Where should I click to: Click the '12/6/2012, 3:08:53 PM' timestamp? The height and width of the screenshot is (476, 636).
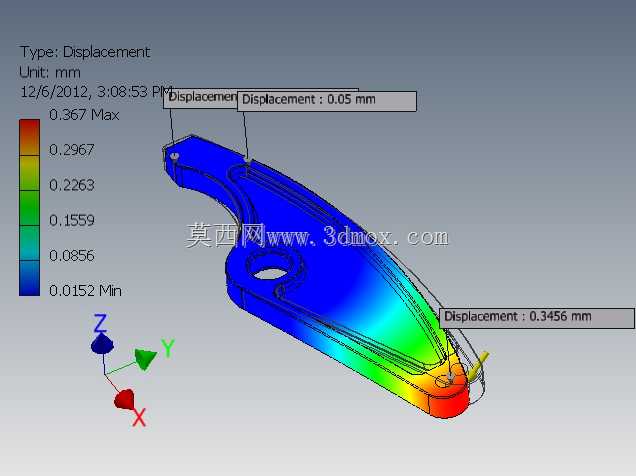point(97,92)
